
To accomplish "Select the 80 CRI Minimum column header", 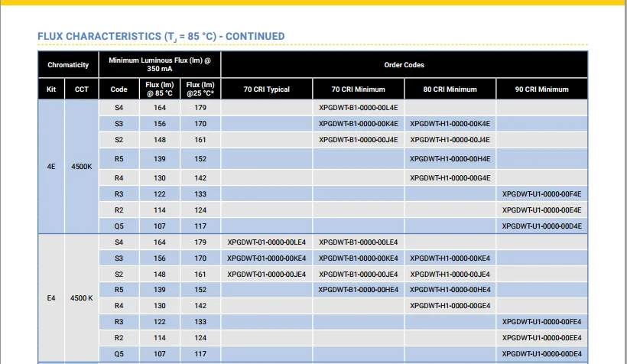I will [450, 89].
